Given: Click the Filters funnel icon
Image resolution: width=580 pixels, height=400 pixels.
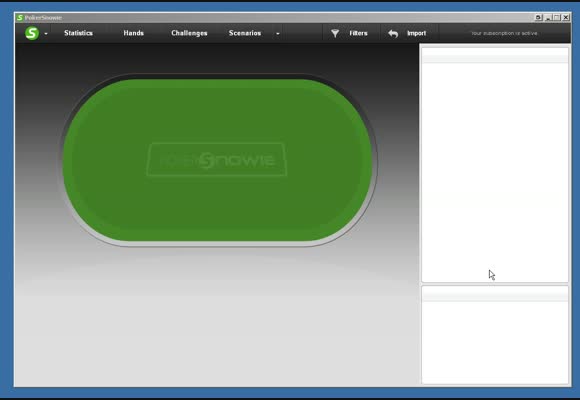Looking at the screenshot, I should tap(335, 34).
